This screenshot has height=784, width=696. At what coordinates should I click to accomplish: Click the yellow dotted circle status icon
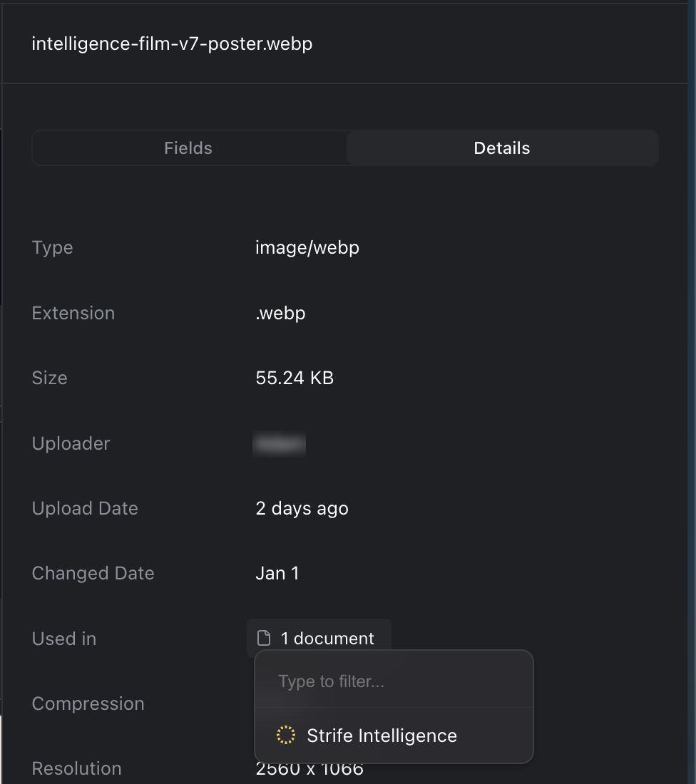pyautogui.click(x=286, y=735)
